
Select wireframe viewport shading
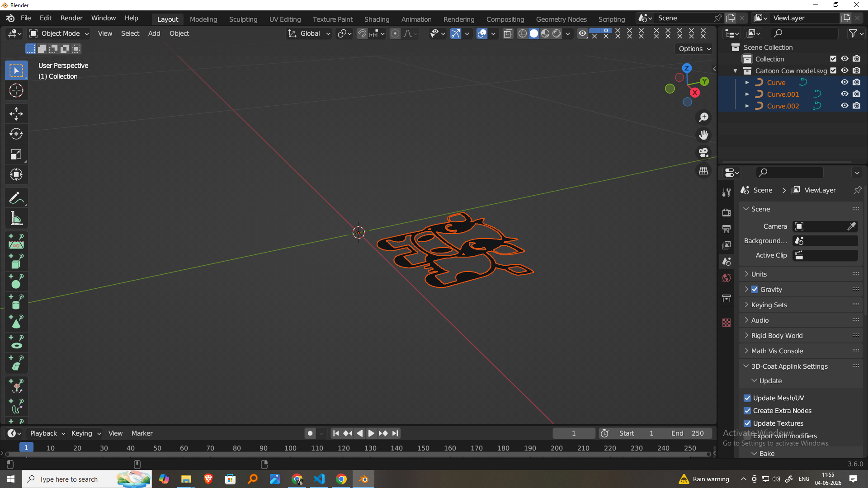click(523, 33)
